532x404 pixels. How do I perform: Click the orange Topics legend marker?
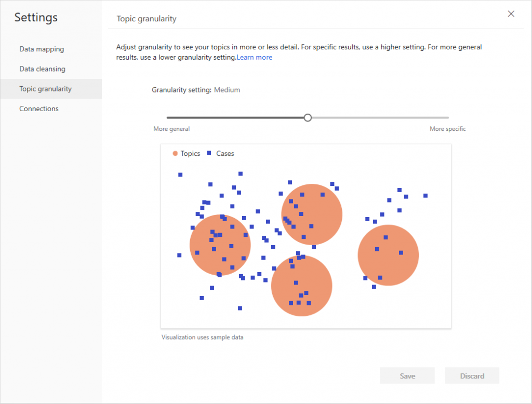click(x=175, y=153)
